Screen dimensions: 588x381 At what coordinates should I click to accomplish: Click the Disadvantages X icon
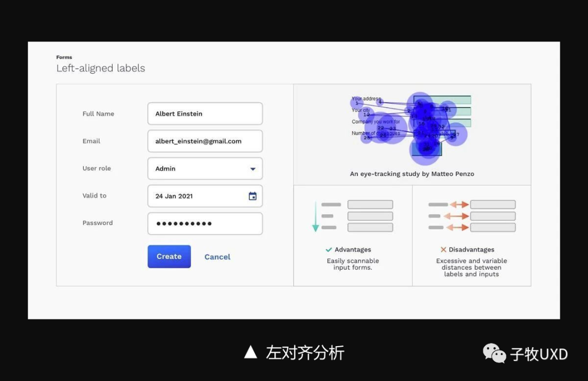pos(443,250)
